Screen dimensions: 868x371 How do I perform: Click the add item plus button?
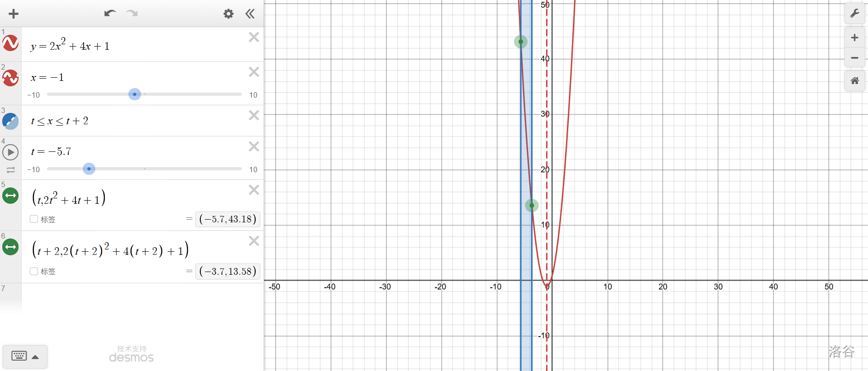tap(14, 14)
